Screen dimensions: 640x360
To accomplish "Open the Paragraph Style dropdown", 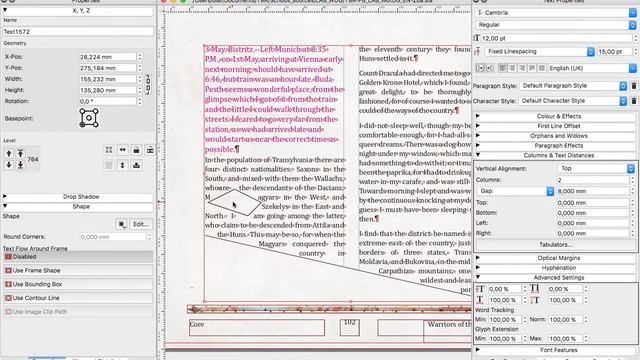I will (573, 86).
